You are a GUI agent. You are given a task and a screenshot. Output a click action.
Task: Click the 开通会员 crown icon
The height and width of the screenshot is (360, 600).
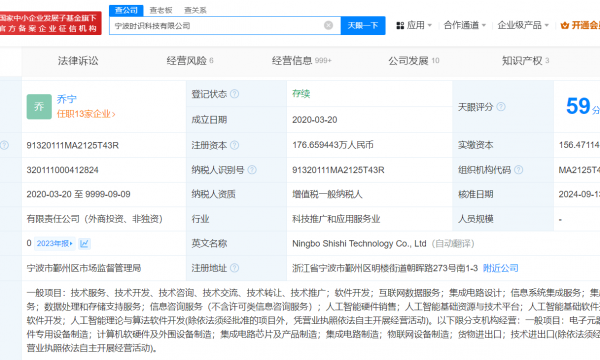point(564,26)
